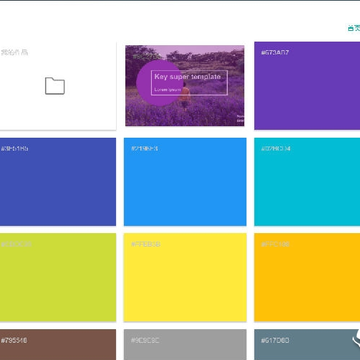Viewport: 360px width, 360px height.
Task: Pick the gray #9E9E9E color card
Action: [185, 345]
